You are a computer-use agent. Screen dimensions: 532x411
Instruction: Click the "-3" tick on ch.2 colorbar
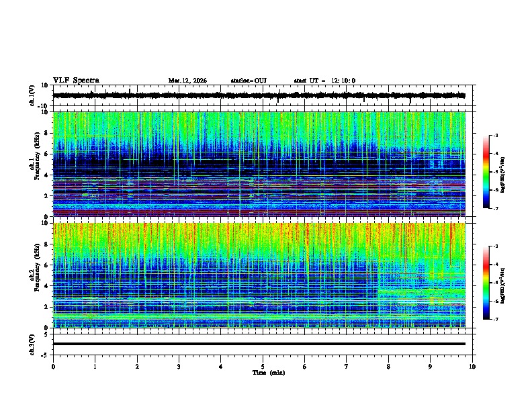coord(496,246)
